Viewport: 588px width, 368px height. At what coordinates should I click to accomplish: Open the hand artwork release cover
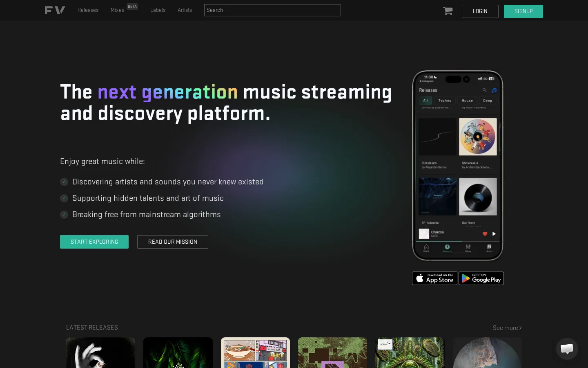click(100, 352)
